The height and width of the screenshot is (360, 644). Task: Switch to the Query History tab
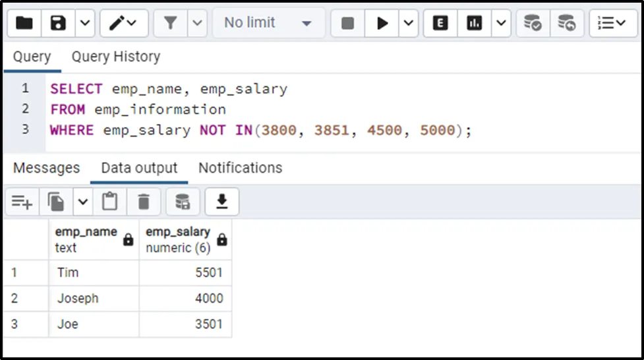click(115, 57)
